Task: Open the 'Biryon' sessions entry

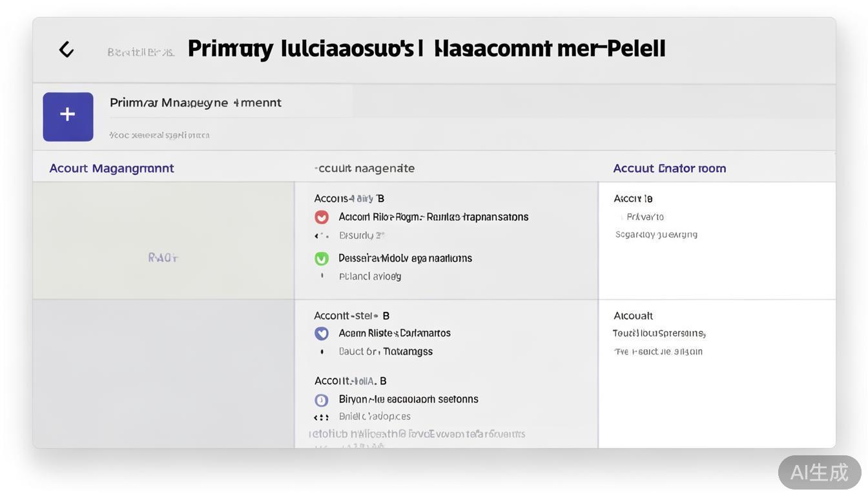Action: pyautogui.click(x=408, y=399)
